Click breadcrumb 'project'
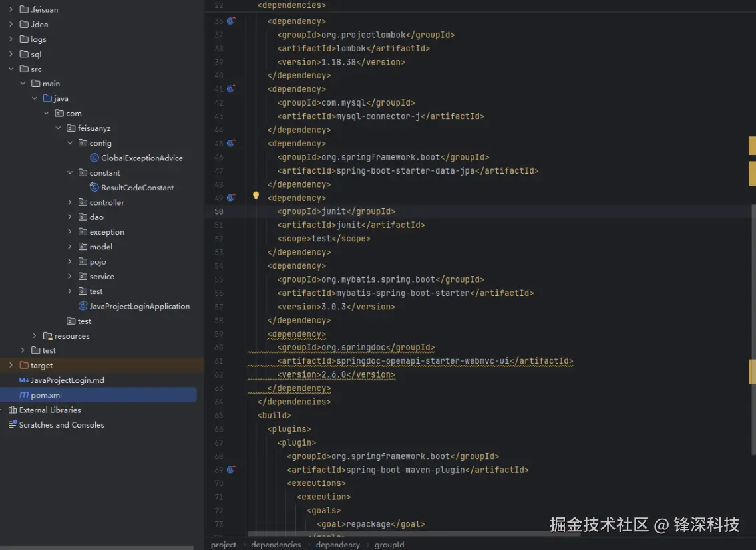Screen dimensions: 756x550 pyautogui.click(x=224, y=544)
